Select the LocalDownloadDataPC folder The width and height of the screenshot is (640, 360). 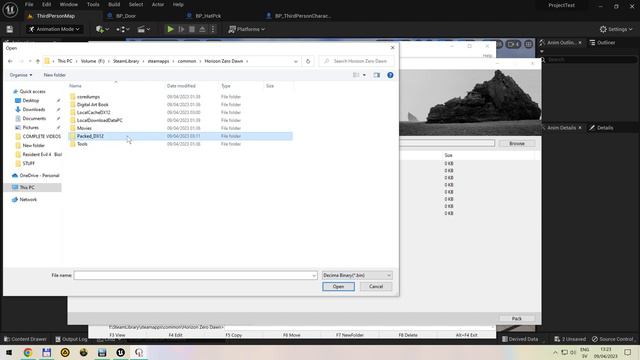[100, 120]
